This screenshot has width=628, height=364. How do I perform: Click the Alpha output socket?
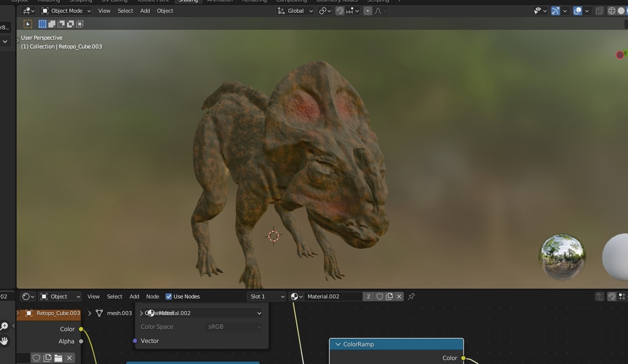click(81, 341)
